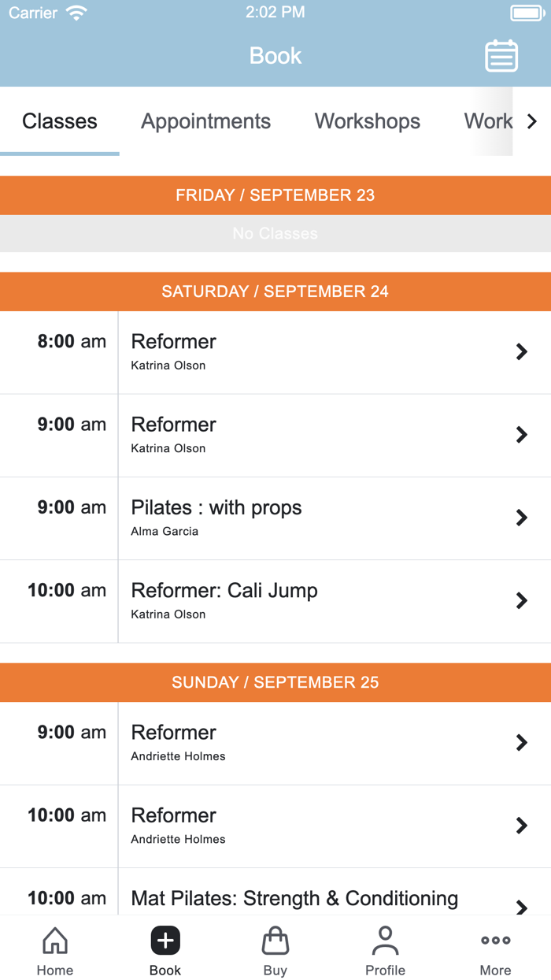
Task: Open 8:00 am Reformer class chevron
Action: (521, 351)
